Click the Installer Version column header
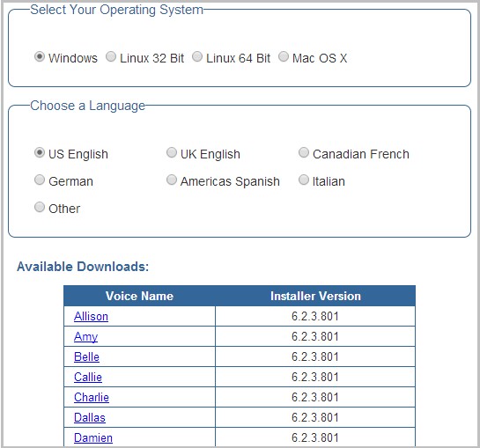This screenshot has height=448, width=480. [315, 296]
